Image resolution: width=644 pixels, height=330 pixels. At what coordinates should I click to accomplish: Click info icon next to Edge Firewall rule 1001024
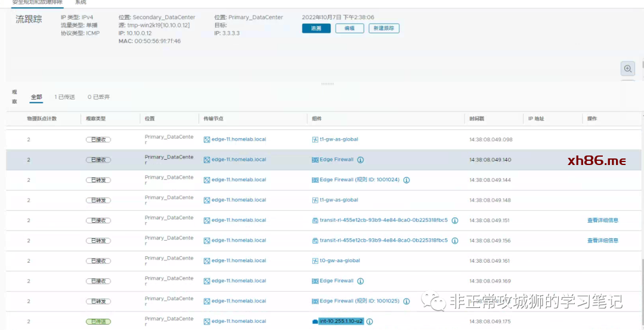click(406, 180)
